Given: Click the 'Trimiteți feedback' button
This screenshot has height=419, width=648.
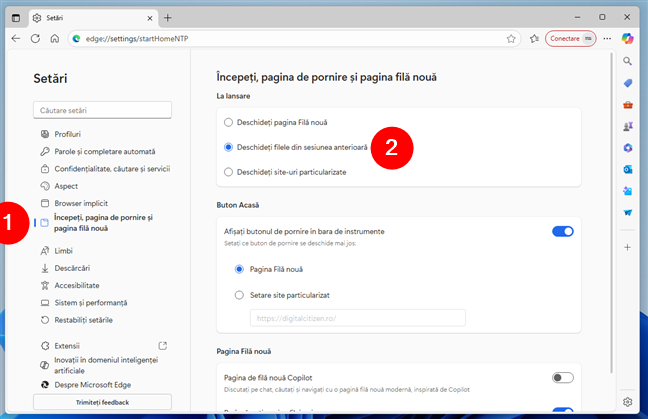Looking at the screenshot, I should (x=95, y=401).
